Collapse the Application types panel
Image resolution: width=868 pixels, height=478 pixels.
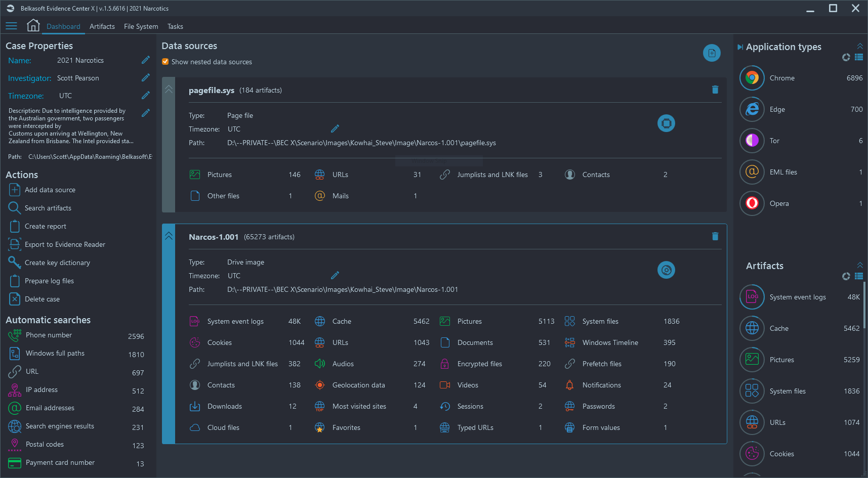[x=859, y=46]
